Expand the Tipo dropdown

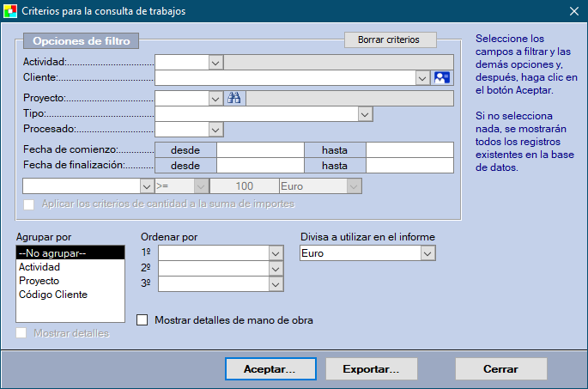[x=365, y=113]
